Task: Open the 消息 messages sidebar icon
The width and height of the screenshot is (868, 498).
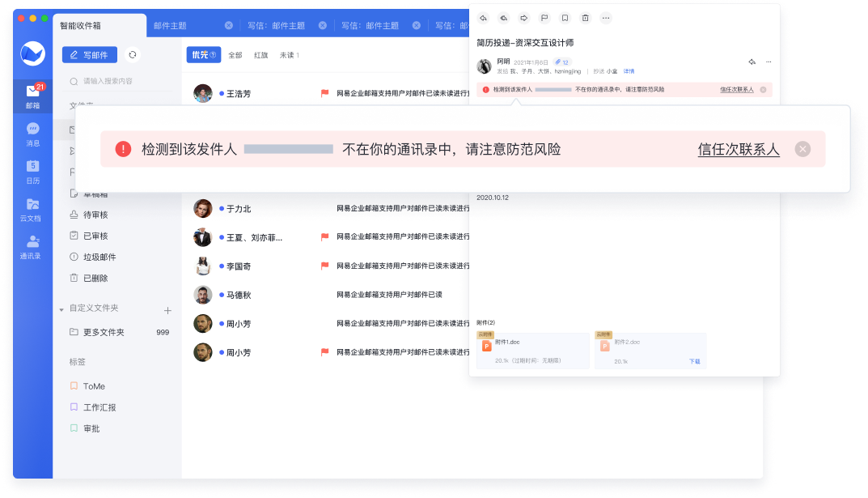Action: click(32, 134)
